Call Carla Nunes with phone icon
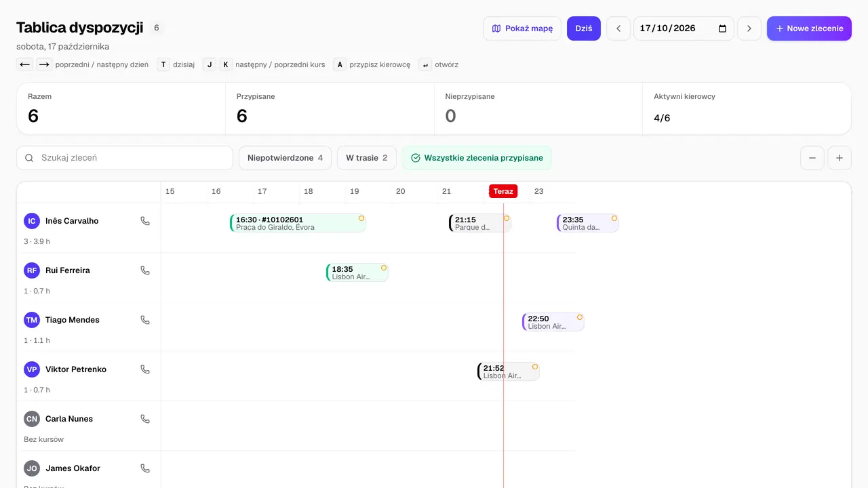This screenshot has height=488, width=868. 145,419
